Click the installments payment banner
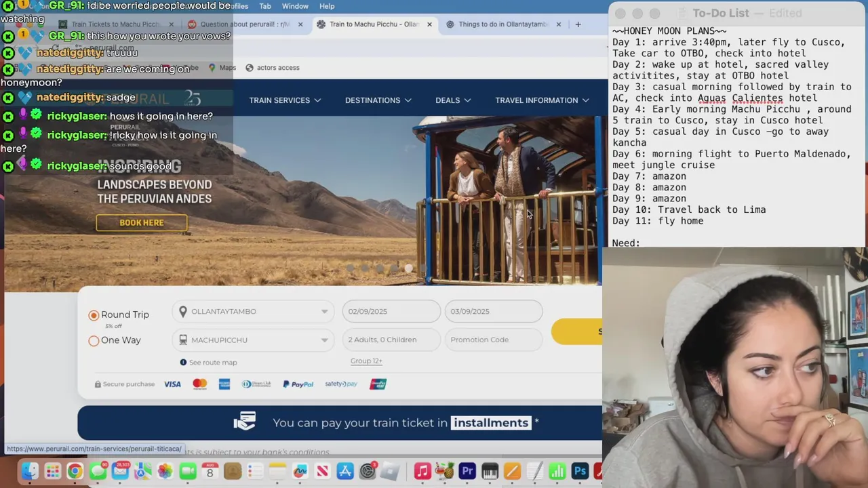The image size is (868, 488). pos(340,423)
